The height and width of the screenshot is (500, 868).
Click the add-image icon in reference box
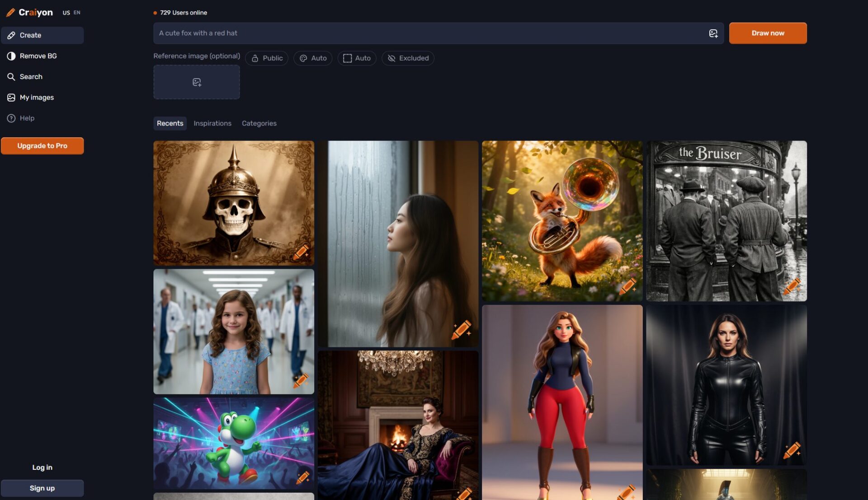[x=197, y=82]
